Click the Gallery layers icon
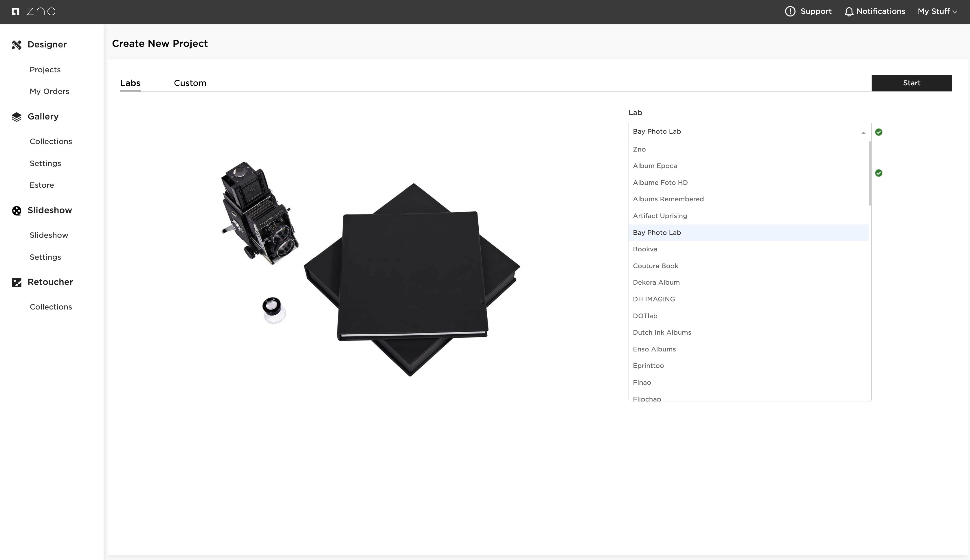Screen dimensions: 970x560 coord(16,117)
